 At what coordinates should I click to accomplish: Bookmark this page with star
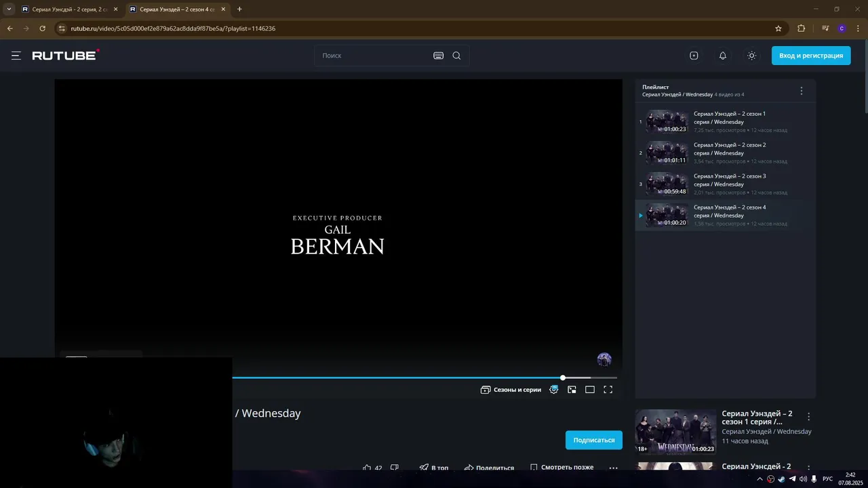pyautogui.click(x=778, y=28)
